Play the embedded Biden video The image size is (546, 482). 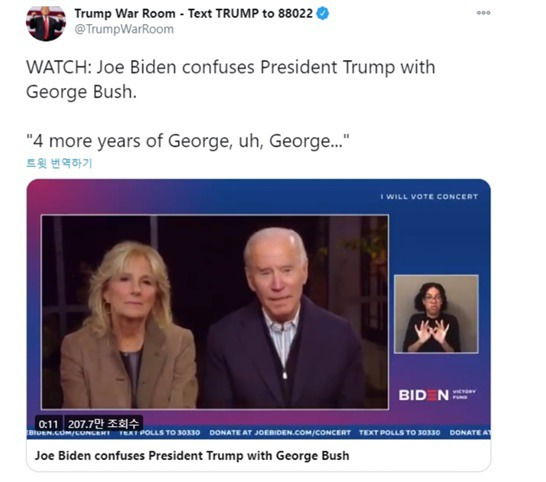click(258, 309)
